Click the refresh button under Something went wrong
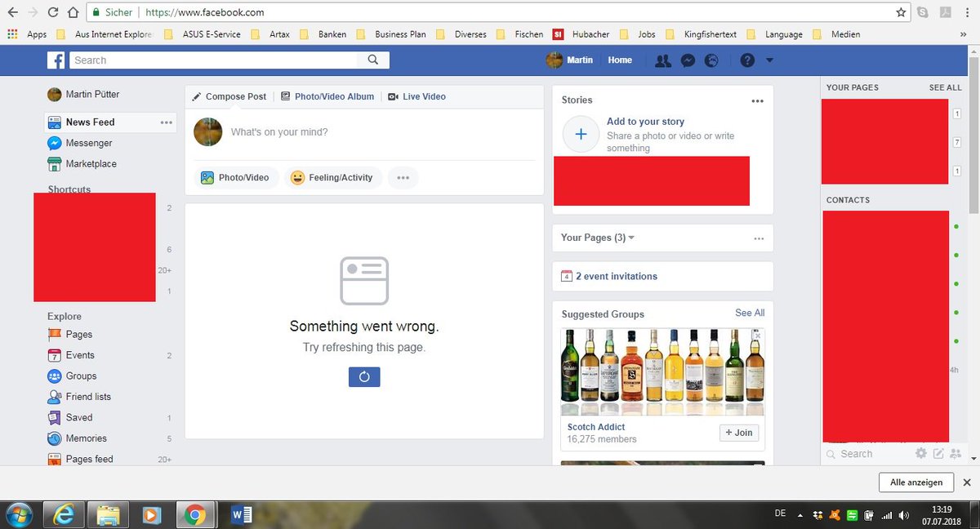980x529 pixels. coord(364,377)
